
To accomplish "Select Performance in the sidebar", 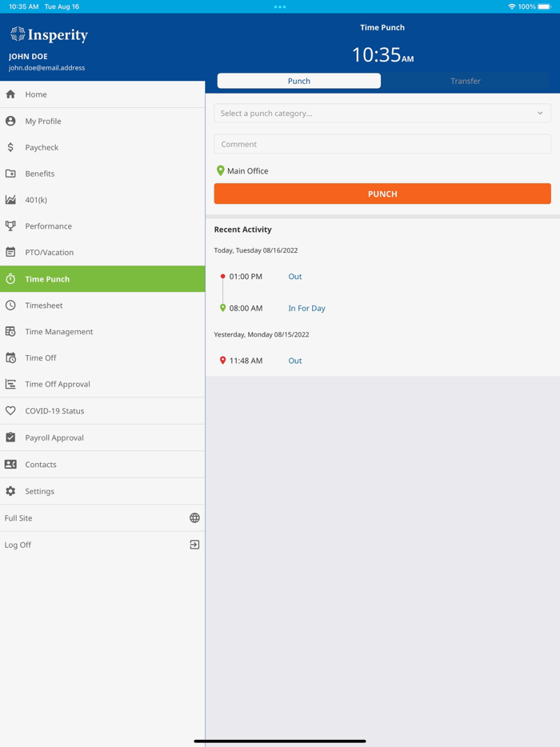I will pyautogui.click(x=102, y=226).
